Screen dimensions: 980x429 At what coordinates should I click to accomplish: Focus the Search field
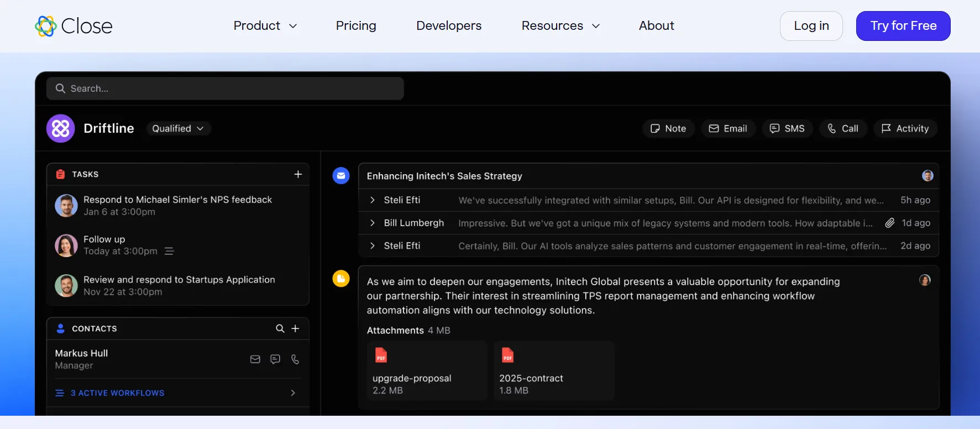tap(225, 88)
